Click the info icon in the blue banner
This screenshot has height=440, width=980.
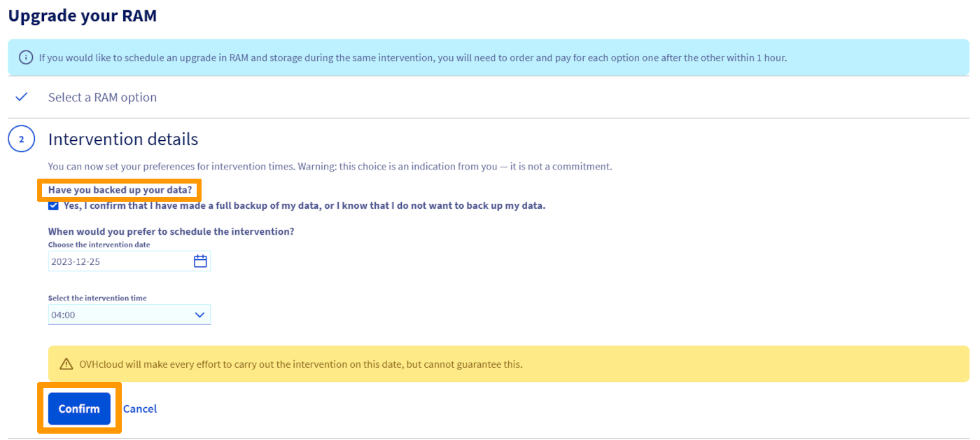26,57
